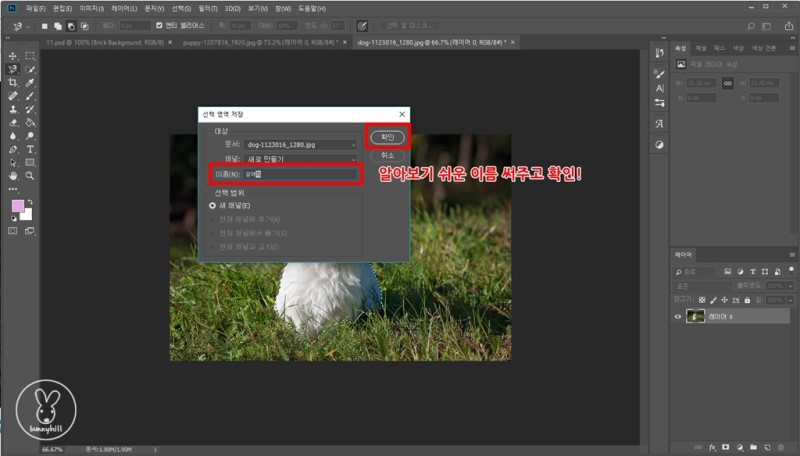Click the 이름(N) name input field
Viewport: 800px width, 456px height.
(x=300, y=174)
